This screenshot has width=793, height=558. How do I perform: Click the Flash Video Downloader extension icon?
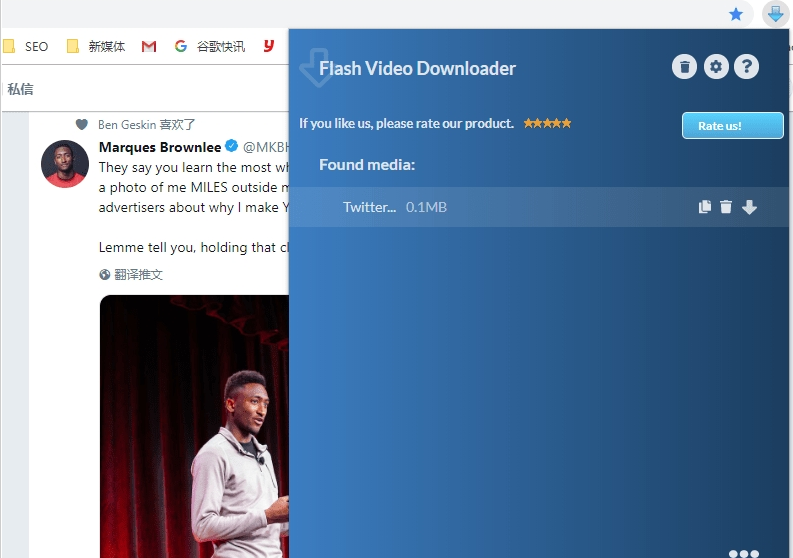(x=775, y=14)
